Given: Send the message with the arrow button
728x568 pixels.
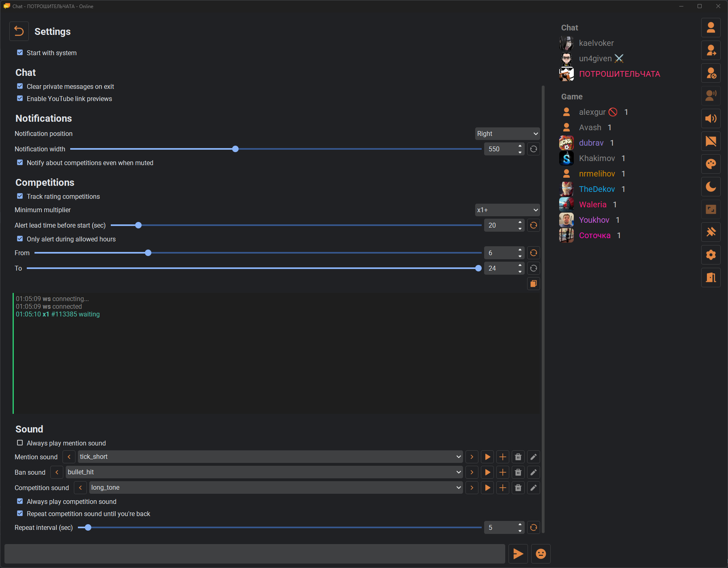Looking at the screenshot, I should tap(518, 554).
